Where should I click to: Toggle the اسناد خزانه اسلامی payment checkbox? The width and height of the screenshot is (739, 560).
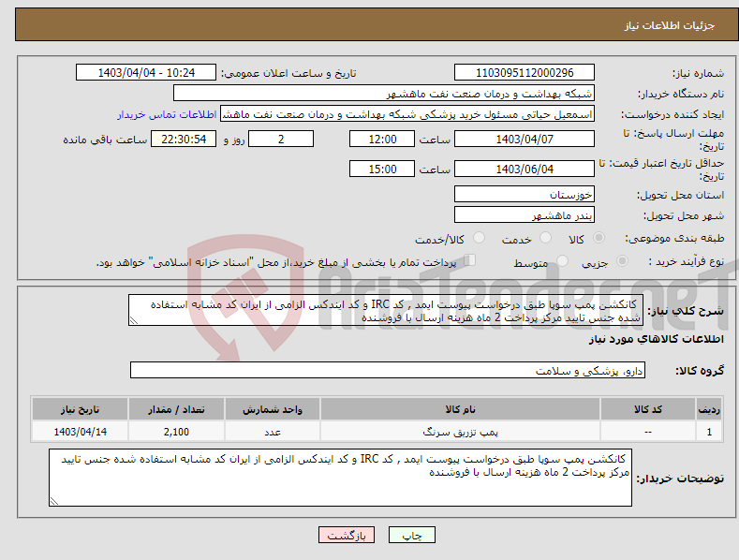click(x=470, y=260)
